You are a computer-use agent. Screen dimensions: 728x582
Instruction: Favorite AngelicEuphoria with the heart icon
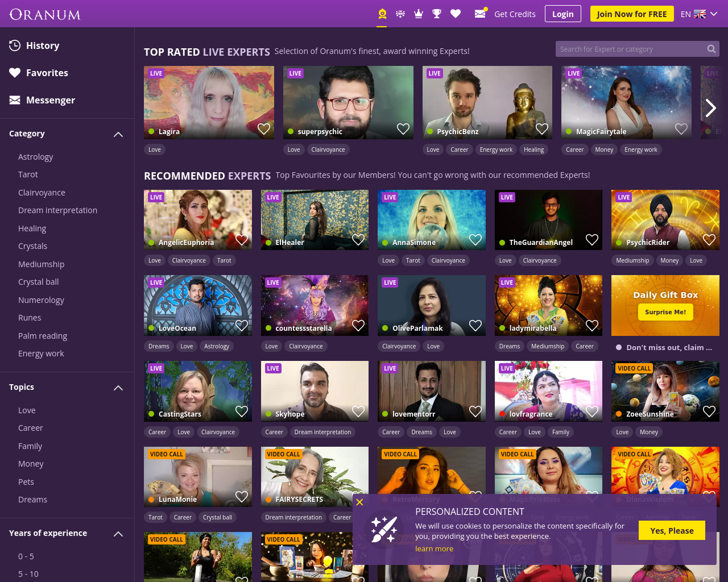coord(242,240)
